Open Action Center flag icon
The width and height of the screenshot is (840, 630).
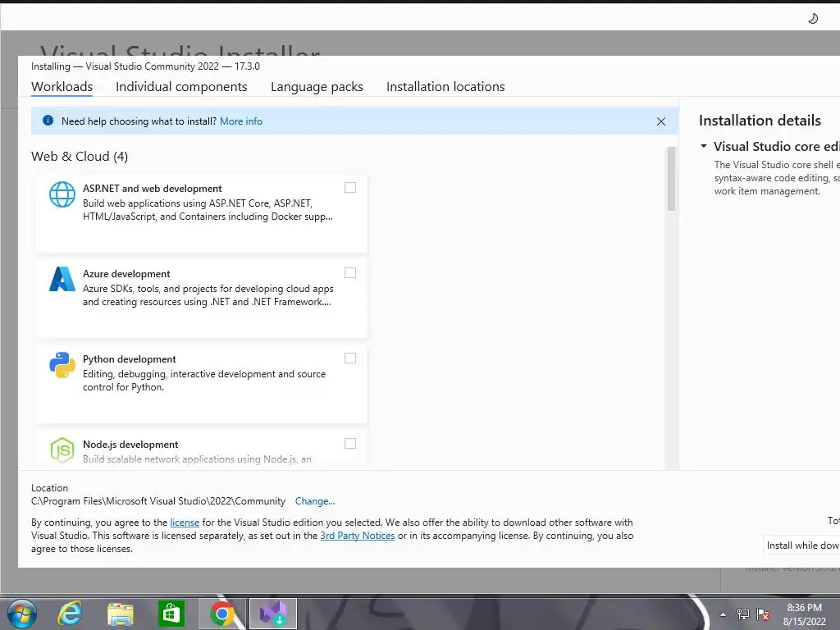[763, 614]
